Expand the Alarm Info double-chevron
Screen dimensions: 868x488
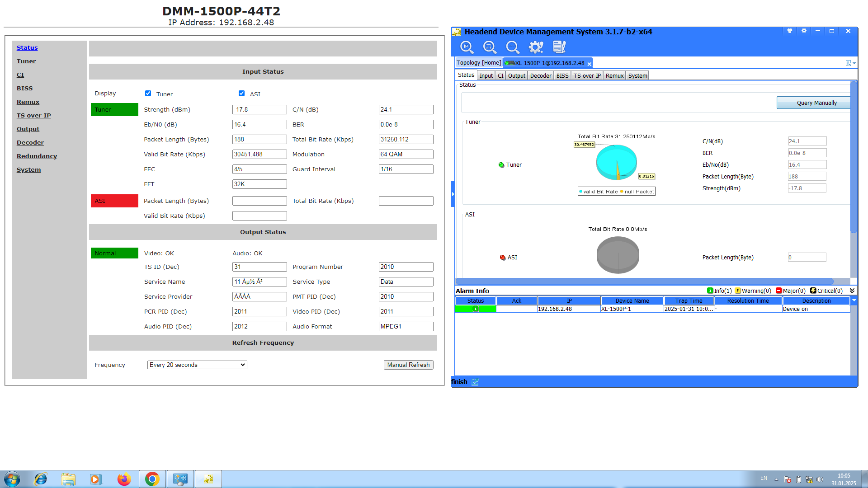[x=852, y=291]
